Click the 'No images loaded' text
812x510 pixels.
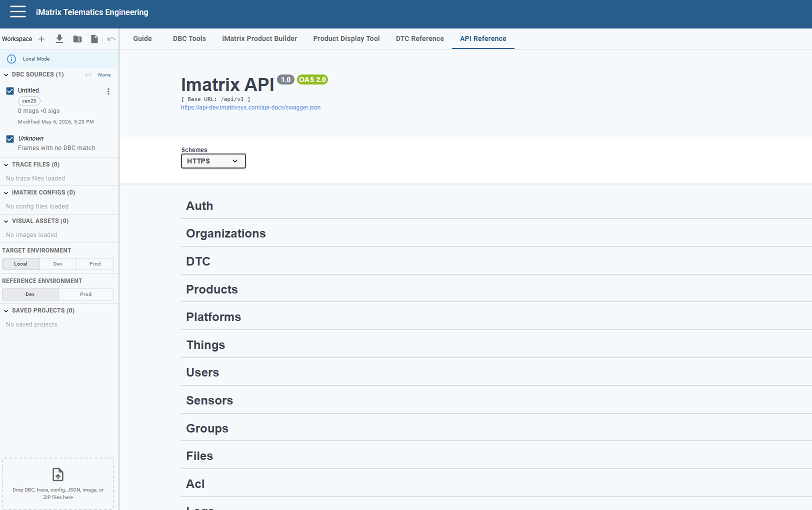[32, 235]
